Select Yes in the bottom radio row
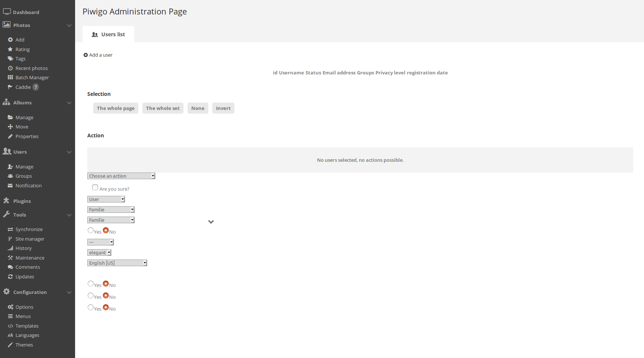 coord(91,307)
